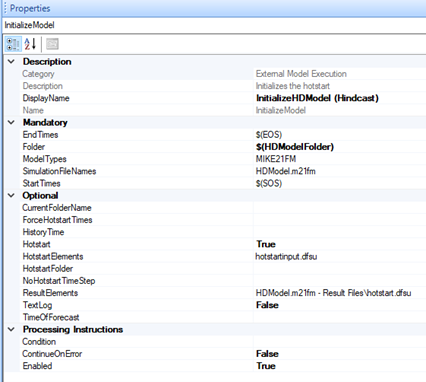426x382 pixels.
Task: Switch to Categorized view icon
Action: (x=13, y=44)
